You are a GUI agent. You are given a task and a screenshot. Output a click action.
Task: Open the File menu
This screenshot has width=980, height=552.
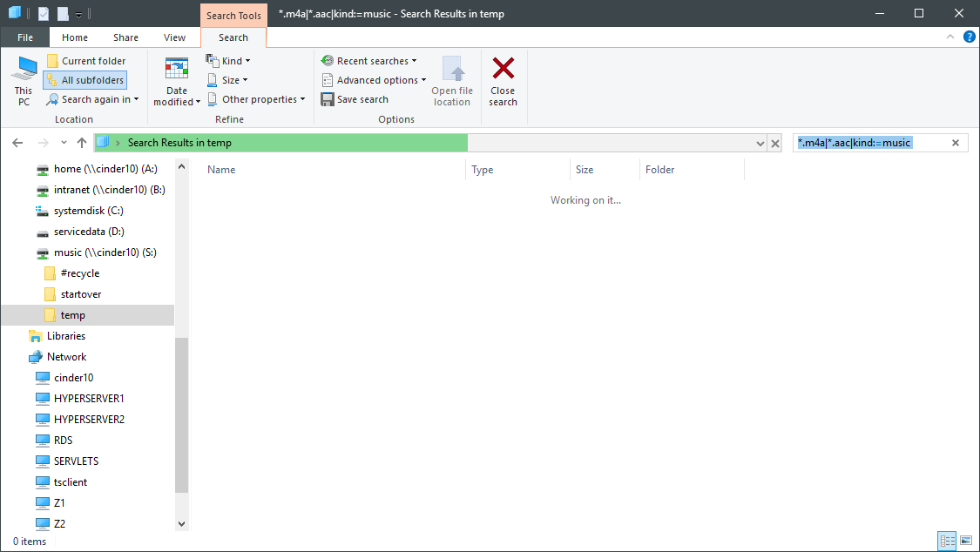coord(24,37)
